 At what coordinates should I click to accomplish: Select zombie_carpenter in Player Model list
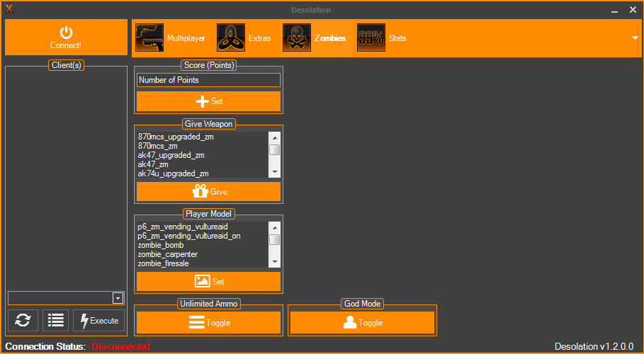click(168, 254)
